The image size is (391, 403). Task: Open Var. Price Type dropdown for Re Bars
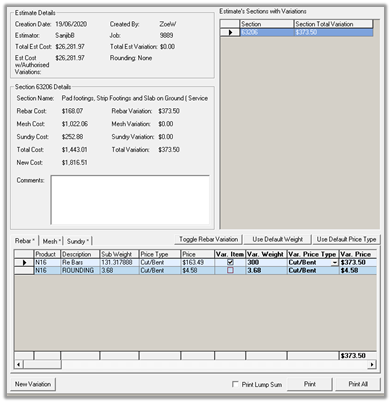(x=334, y=263)
